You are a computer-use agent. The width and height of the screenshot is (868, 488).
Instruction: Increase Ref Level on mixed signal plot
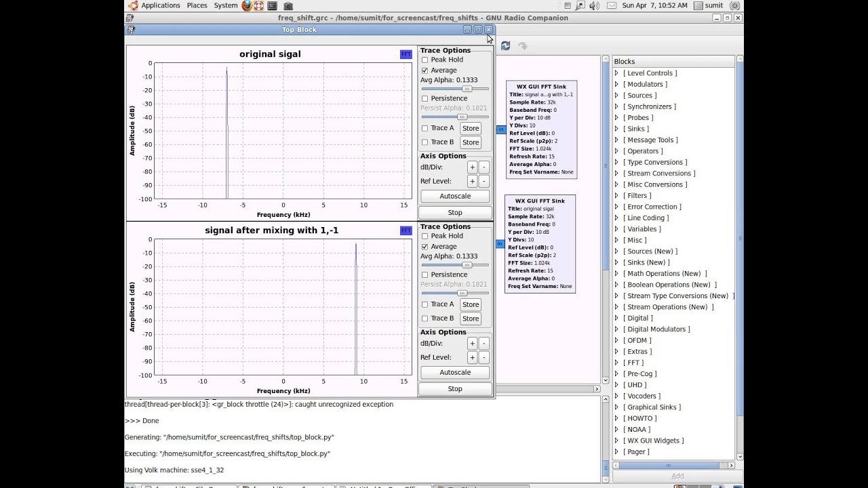click(473, 357)
